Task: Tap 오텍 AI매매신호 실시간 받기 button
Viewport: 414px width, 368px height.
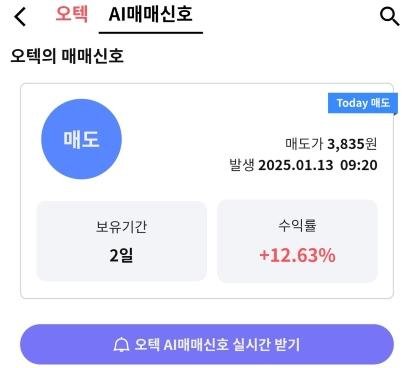Action: click(x=207, y=344)
